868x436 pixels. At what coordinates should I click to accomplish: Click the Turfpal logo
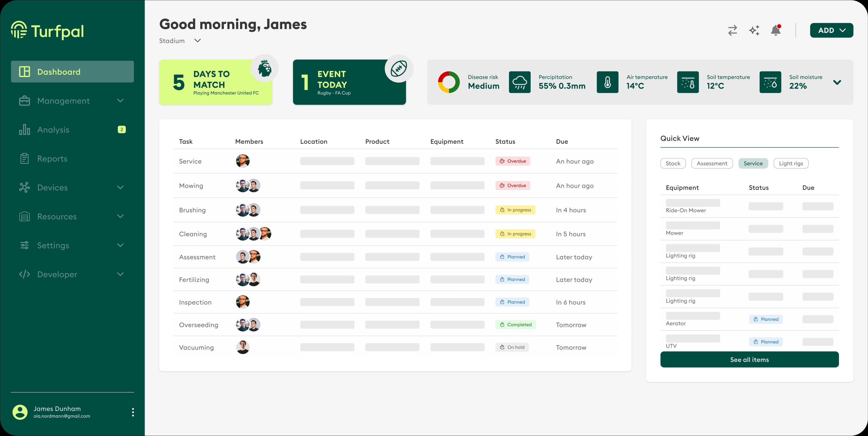pyautogui.click(x=47, y=31)
